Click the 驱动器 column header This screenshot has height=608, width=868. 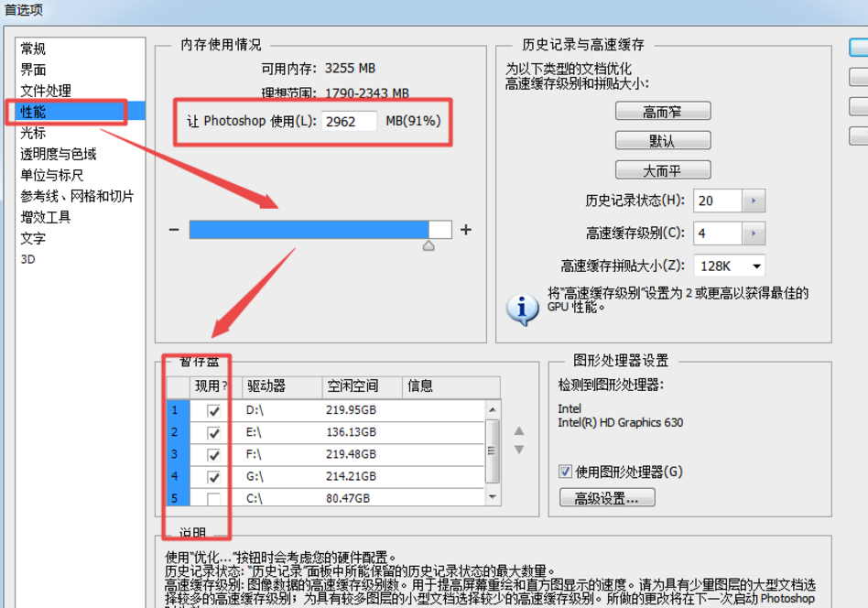pos(282,386)
